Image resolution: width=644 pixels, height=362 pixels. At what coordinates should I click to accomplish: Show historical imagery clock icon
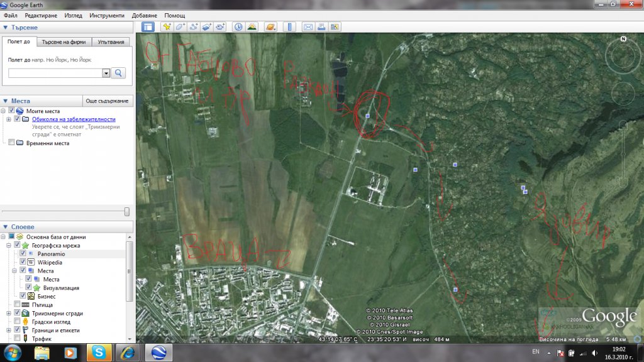[238, 27]
